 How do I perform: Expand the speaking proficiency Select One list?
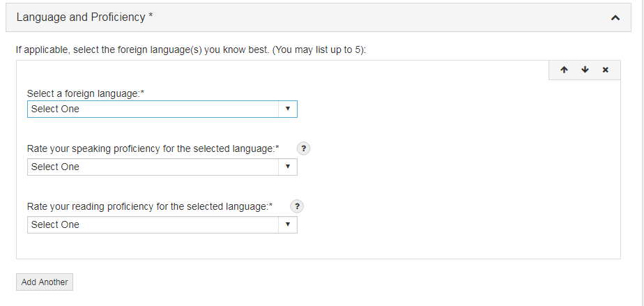click(x=153, y=167)
